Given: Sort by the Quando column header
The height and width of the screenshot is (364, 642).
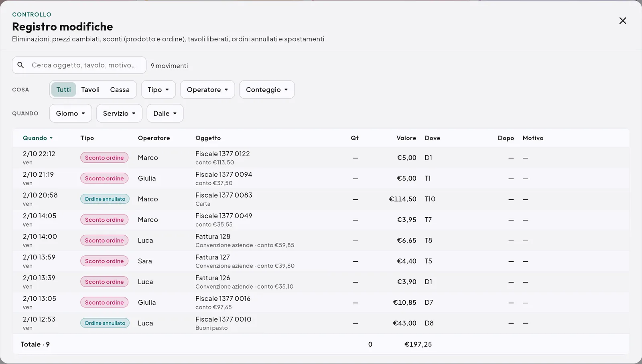Looking at the screenshot, I should pos(38,138).
